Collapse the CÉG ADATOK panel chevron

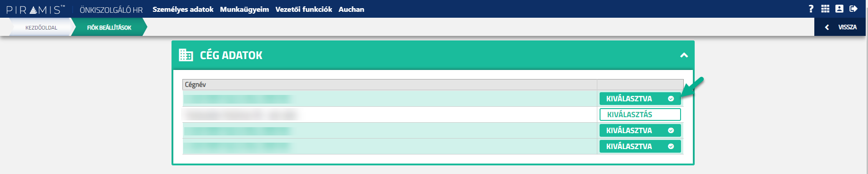(x=684, y=55)
